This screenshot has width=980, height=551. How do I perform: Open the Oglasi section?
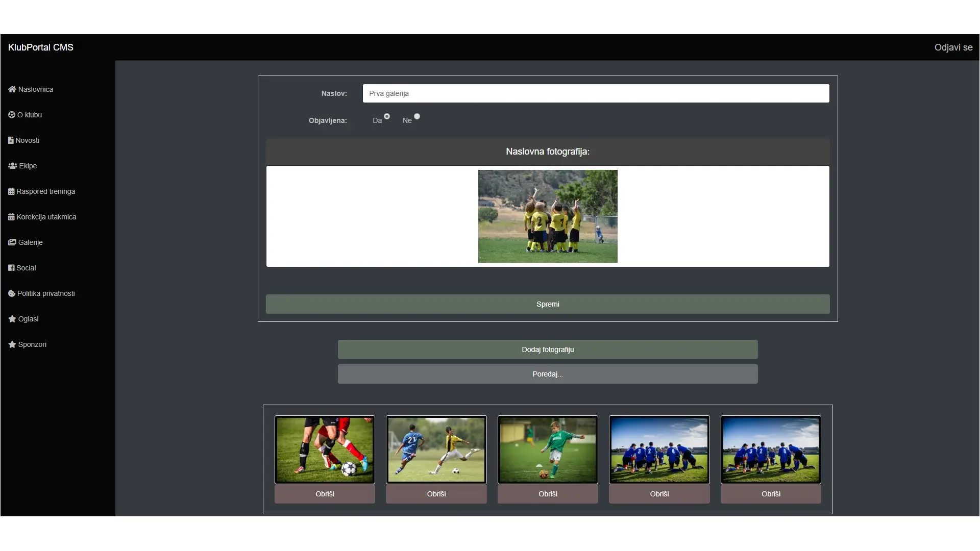pos(23,319)
